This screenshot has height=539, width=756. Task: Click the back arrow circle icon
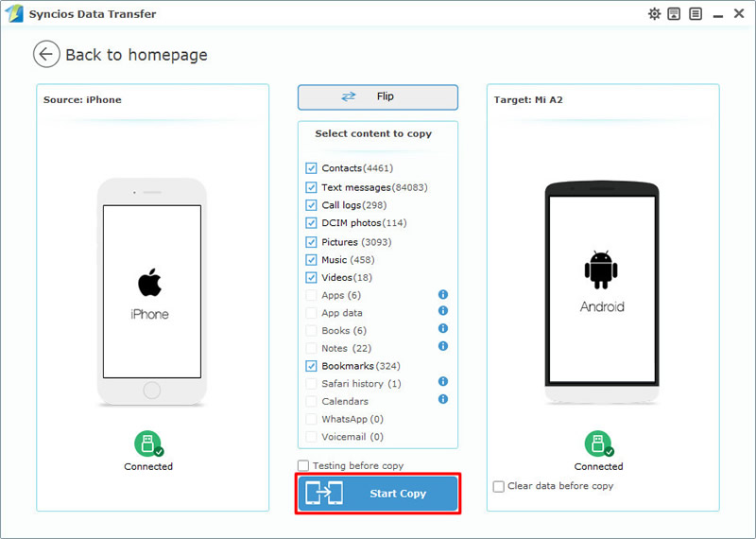click(x=46, y=54)
